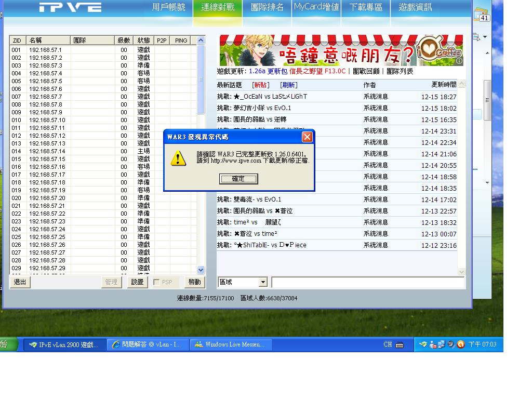
Task: Click the IPvE logo at top
Action: (70, 7)
